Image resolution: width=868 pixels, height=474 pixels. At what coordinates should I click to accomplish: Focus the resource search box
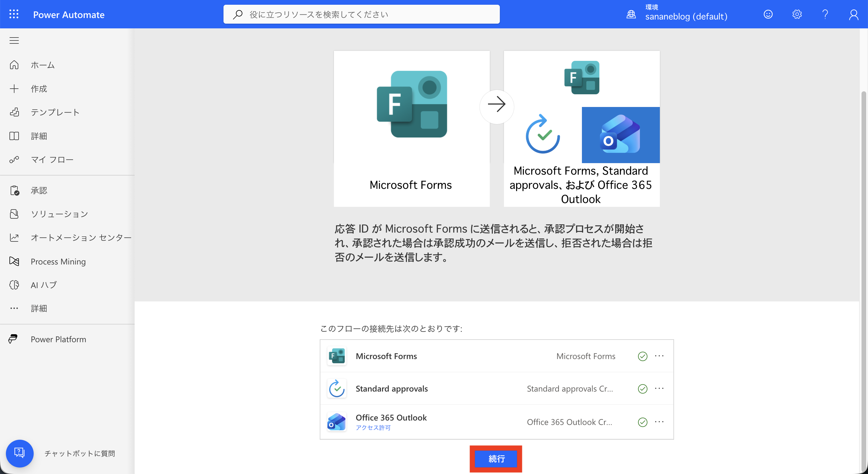361,14
